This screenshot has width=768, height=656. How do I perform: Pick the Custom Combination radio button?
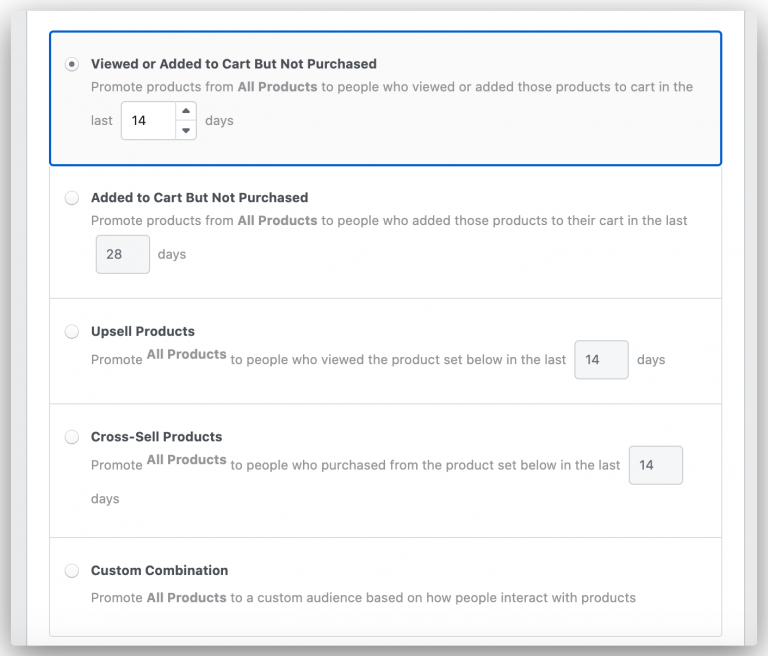point(72,571)
